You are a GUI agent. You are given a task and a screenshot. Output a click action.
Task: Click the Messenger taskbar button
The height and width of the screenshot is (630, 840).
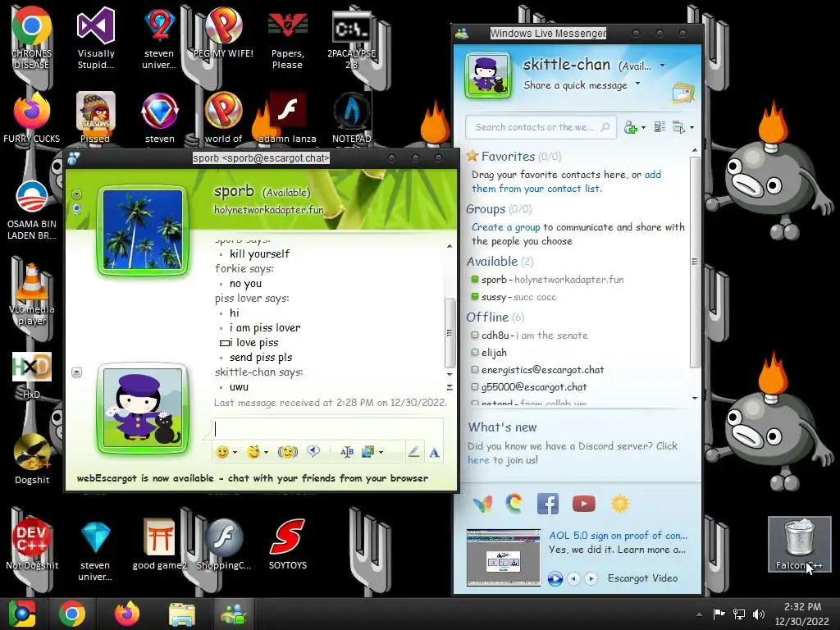234,614
